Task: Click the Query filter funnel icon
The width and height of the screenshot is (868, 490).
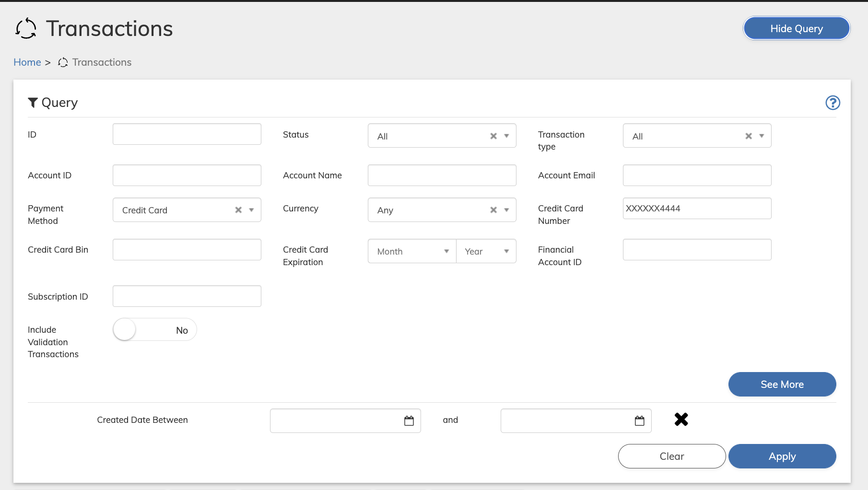Action: pos(33,103)
